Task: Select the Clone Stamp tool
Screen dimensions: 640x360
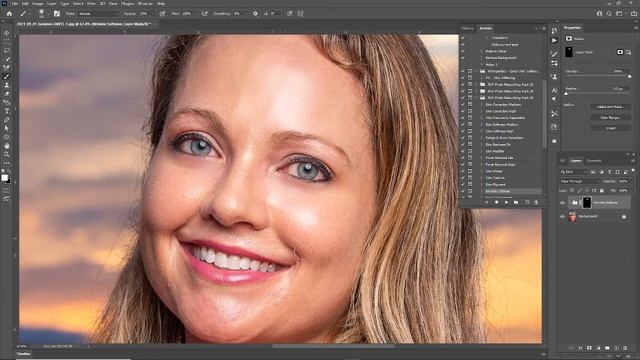Action: (7, 85)
